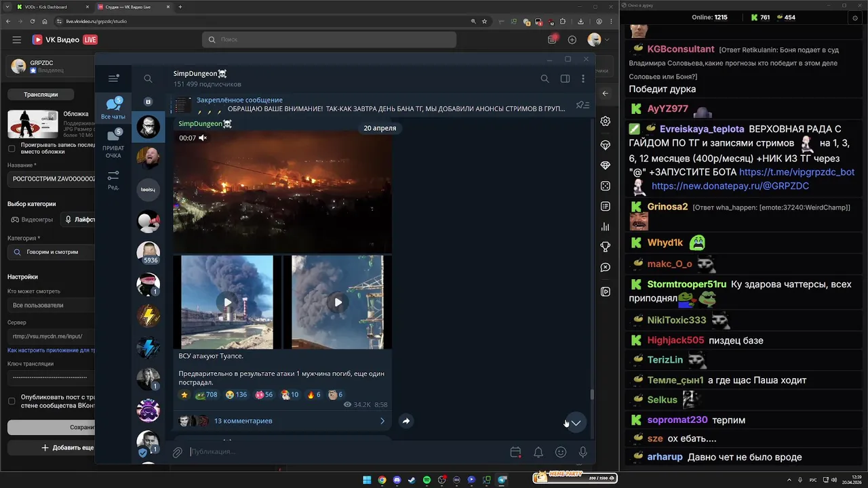
Task: Click the Сохранить button
Action: pyautogui.click(x=52, y=427)
